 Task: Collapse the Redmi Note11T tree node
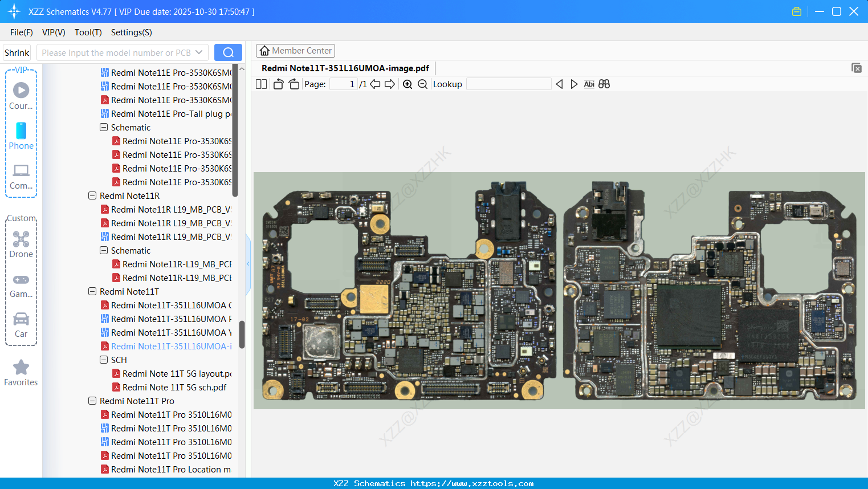(x=92, y=291)
